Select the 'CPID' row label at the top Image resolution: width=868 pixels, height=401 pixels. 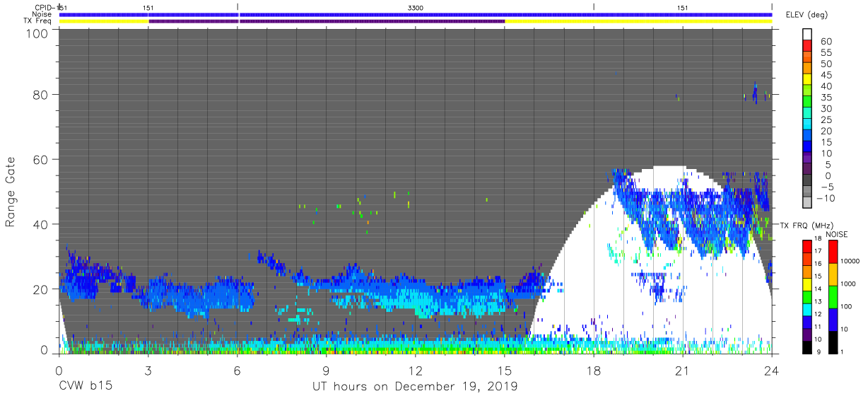pos(44,7)
